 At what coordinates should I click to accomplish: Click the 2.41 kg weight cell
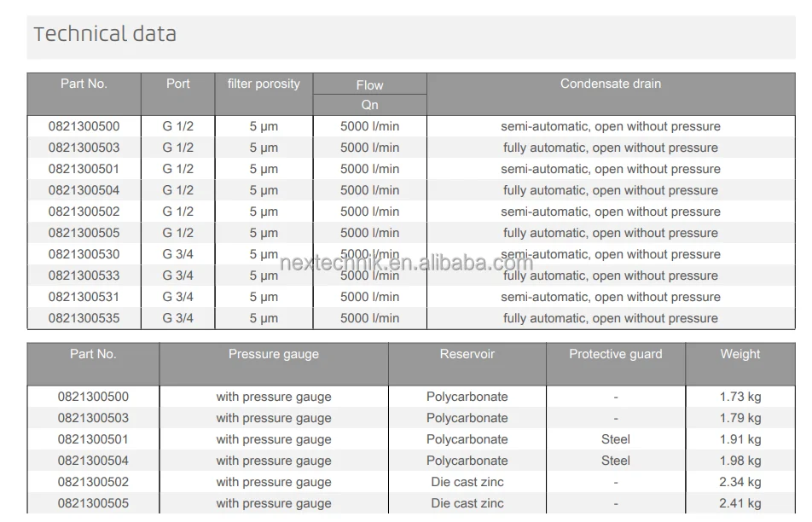point(739,503)
